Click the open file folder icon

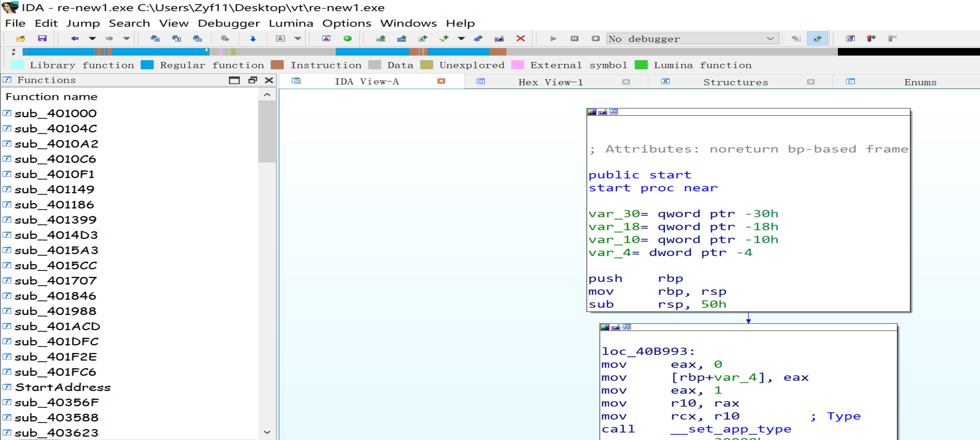click(21, 38)
